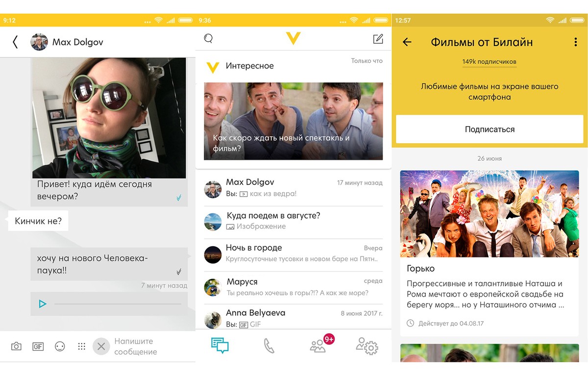This screenshot has height=382, width=588.
Task: Go back from Max Dolgov chat
Action: pos(15,42)
